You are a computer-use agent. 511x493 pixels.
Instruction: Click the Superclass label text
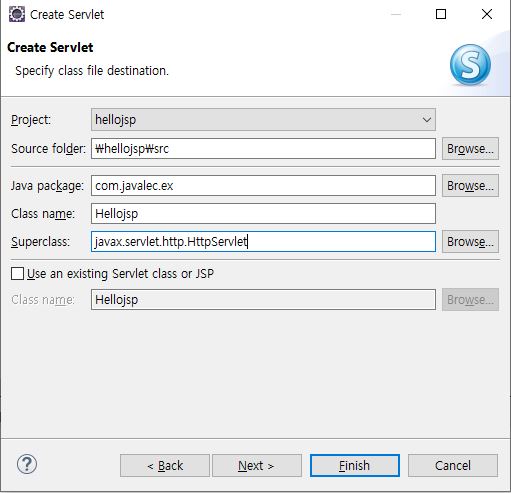point(40,242)
